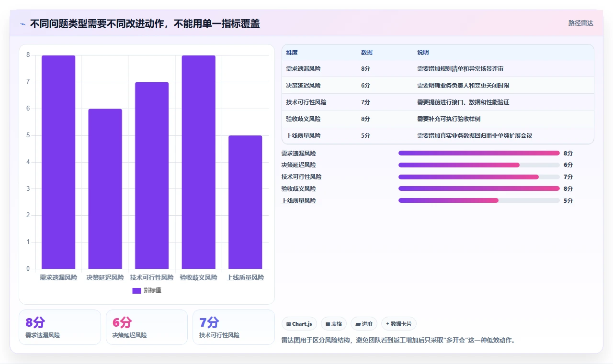Click 需要明确业务负责人和变更关闭时限 in the table
The height and width of the screenshot is (364, 613).
463,86
